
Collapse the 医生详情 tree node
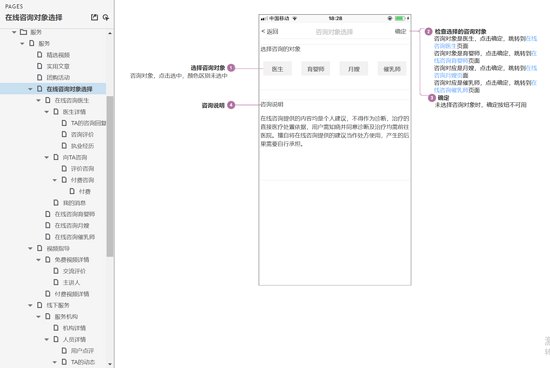pyautogui.click(x=47, y=112)
